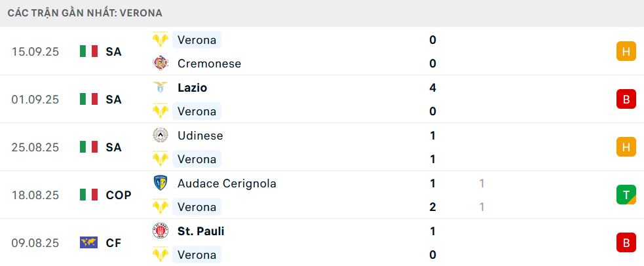Click the 'Các trận gần nhất: Verona' header
The width and height of the screenshot is (644, 266).
click(85, 13)
